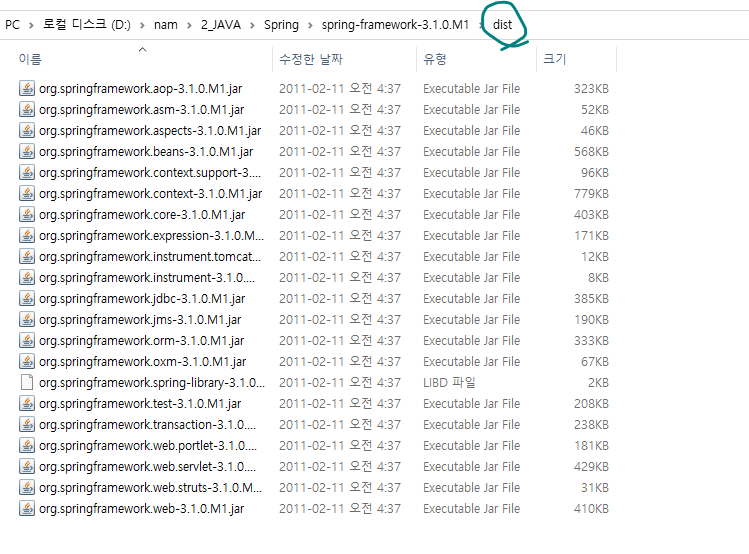Click the jar icon of org.springframework.transaction file
Viewport: 749px width, 554px height.
point(27,425)
